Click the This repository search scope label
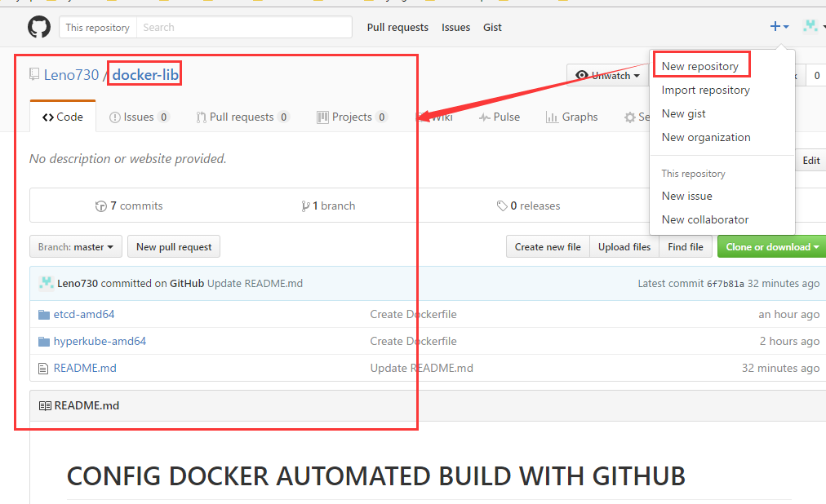826x504 pixels. coord(97,28)
